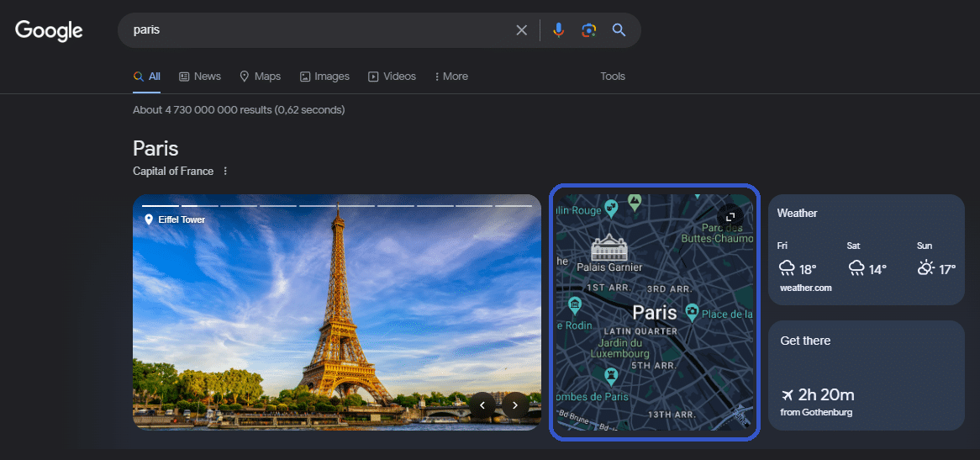Click inside the search field containing paris
The height and width of the screenshot is (460, 980).
point(319,30)
